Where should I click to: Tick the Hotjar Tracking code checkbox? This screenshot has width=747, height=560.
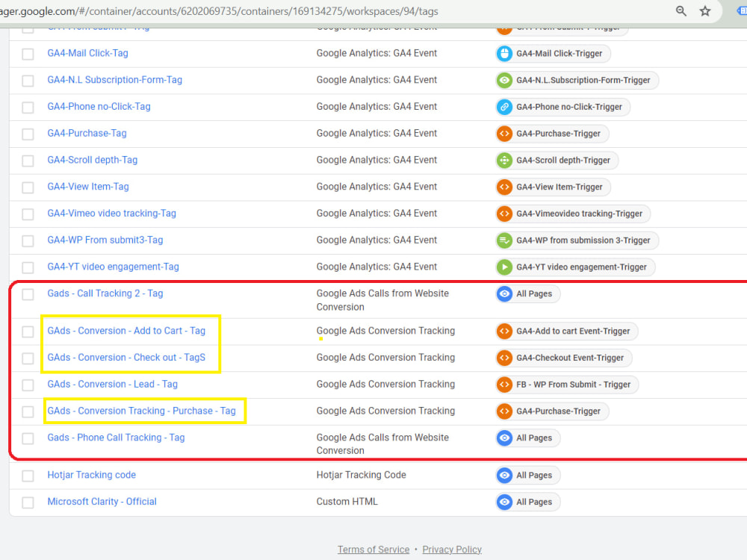click(28, 475)
